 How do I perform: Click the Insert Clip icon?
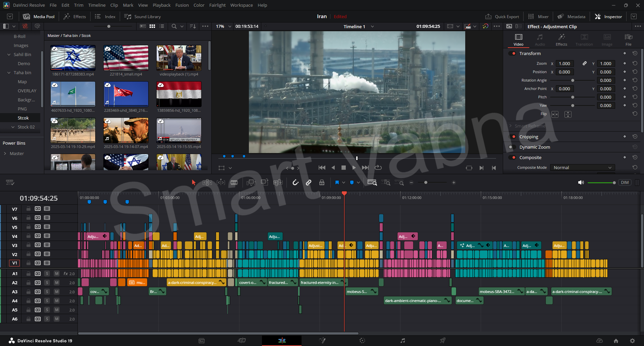251,183
